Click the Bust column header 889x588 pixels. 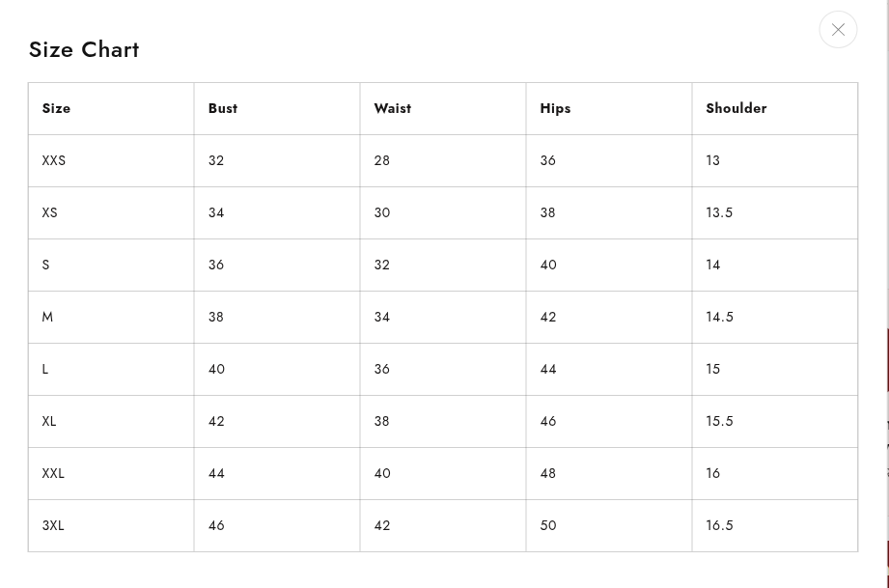pos(223,108)
